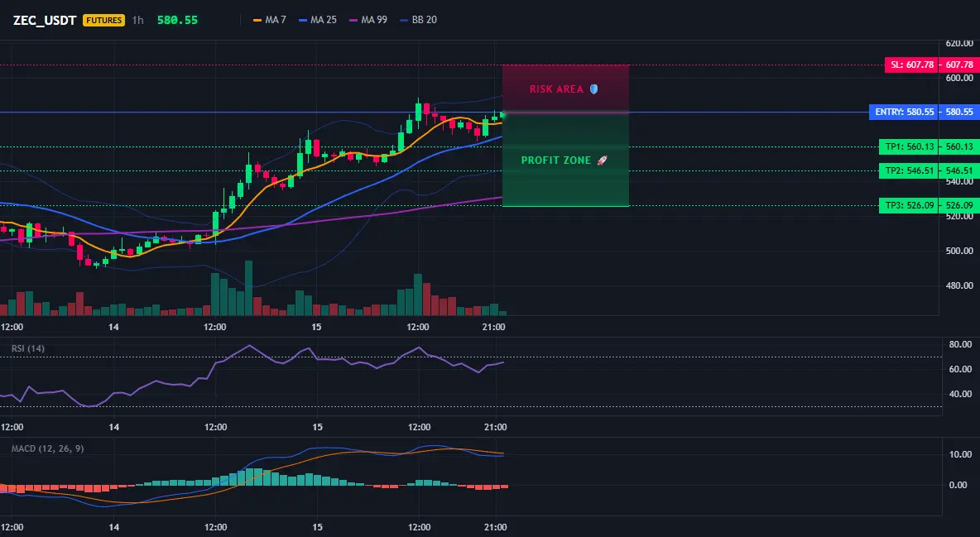Click the shield icon beside RISK AREA
The height and width of the screenshot is (537, 980).
(x=593, y=89)
